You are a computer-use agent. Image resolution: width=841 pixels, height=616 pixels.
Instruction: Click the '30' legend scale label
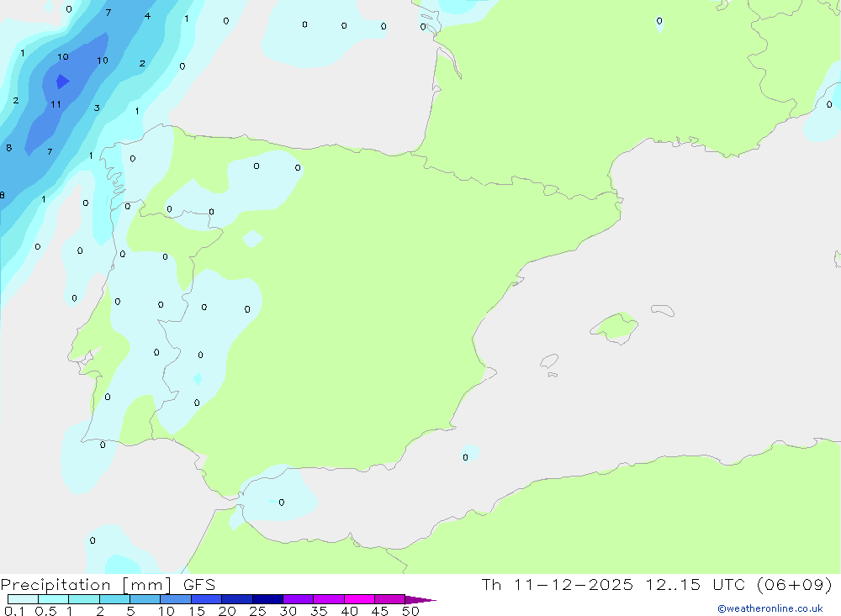[x=288, y=611]
